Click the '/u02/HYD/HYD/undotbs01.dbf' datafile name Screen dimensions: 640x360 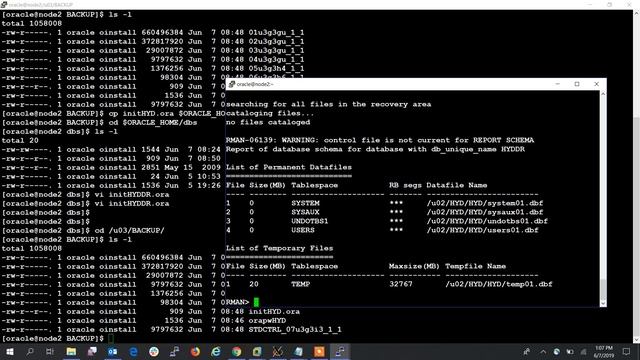tap(487, 221)
